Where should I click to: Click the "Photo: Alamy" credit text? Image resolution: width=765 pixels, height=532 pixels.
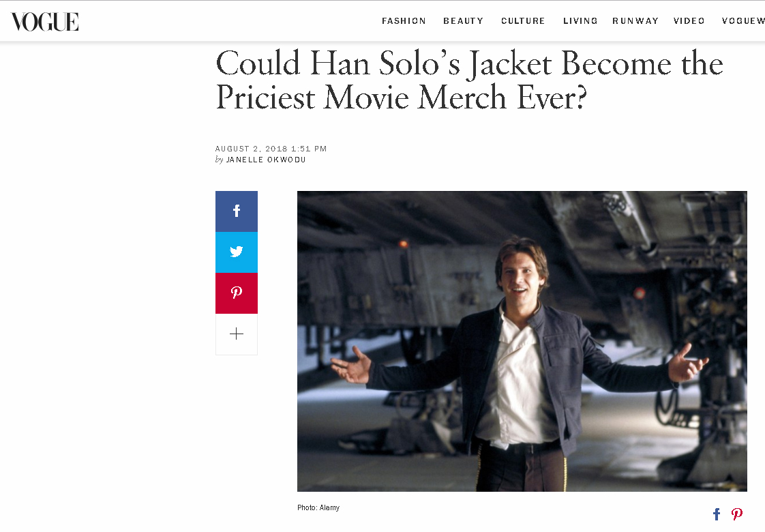pos(318,508)
